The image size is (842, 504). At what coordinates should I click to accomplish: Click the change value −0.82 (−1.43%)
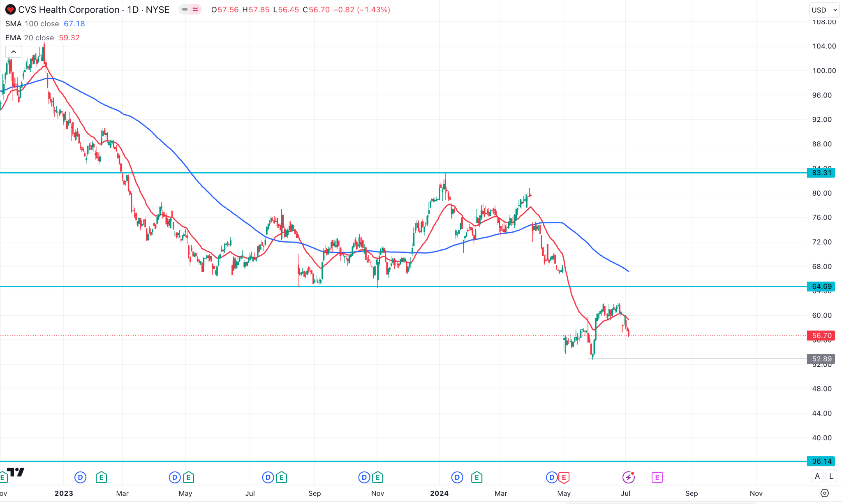[x=362, y=9]
